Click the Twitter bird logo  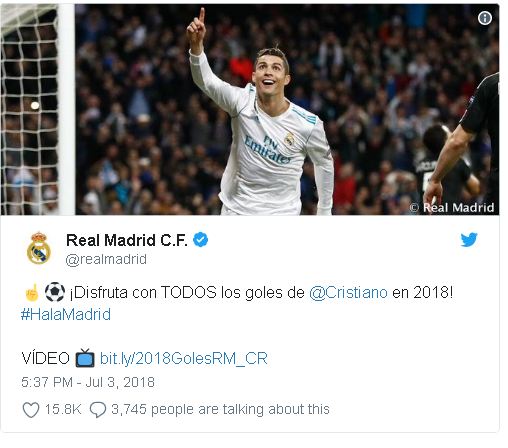pyautogui.click(x=469, y=240)
